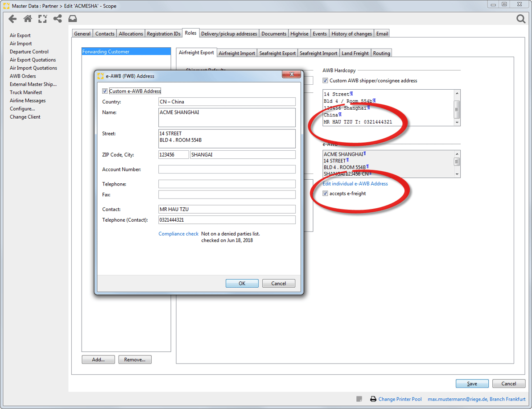
Task: Click the back arrow icon
Action: click(12, 19)
